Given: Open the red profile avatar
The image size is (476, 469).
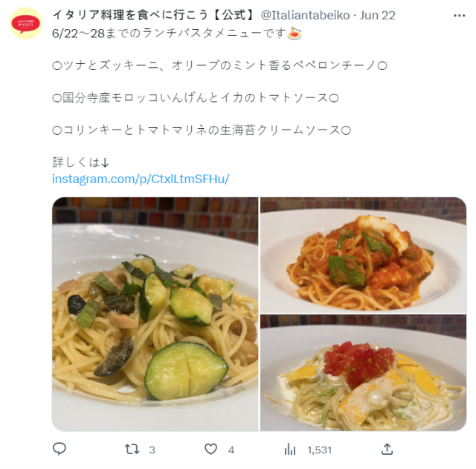Looking at the screenshot, I should point(25,23).
